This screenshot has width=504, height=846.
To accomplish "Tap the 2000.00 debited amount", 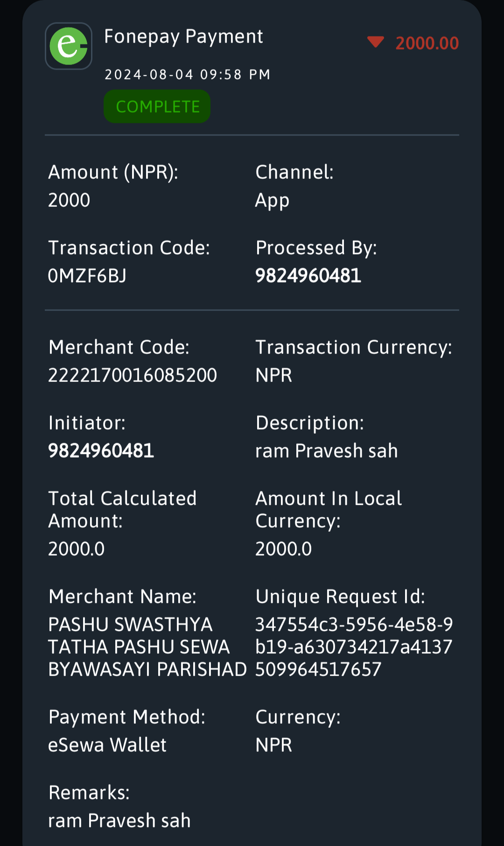I will pyautogui.click(x=427, y=43).
